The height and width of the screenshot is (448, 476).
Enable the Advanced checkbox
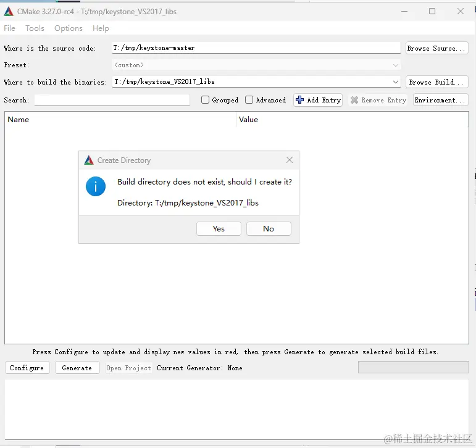click(249, 100)
